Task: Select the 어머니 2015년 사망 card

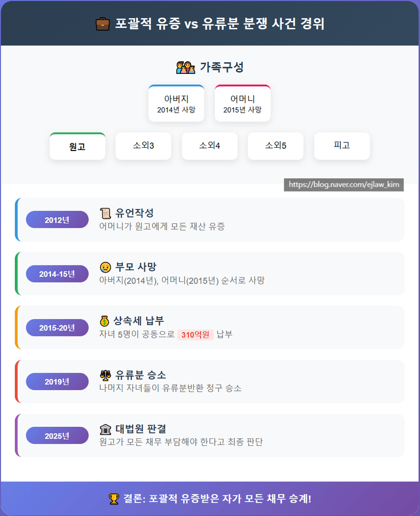Action: [243, 103]
